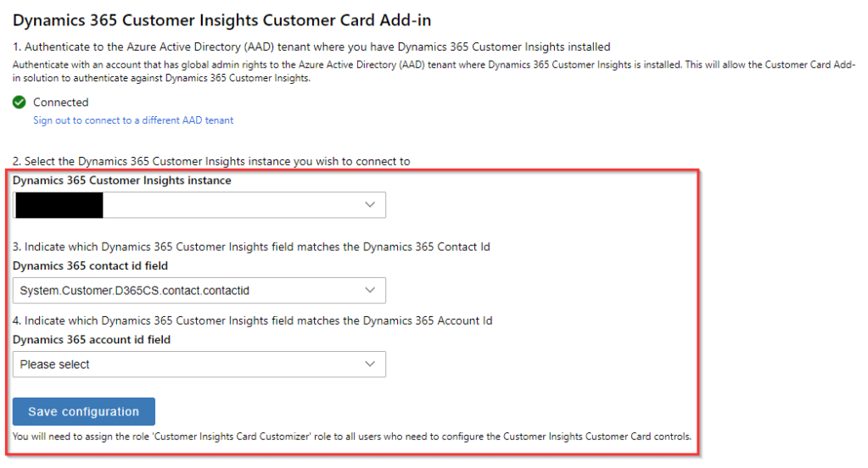Click the chevron arrow of the Customer Insights instance dropdown
Screen dimensions: 868x468
click(x=369, y=205)
